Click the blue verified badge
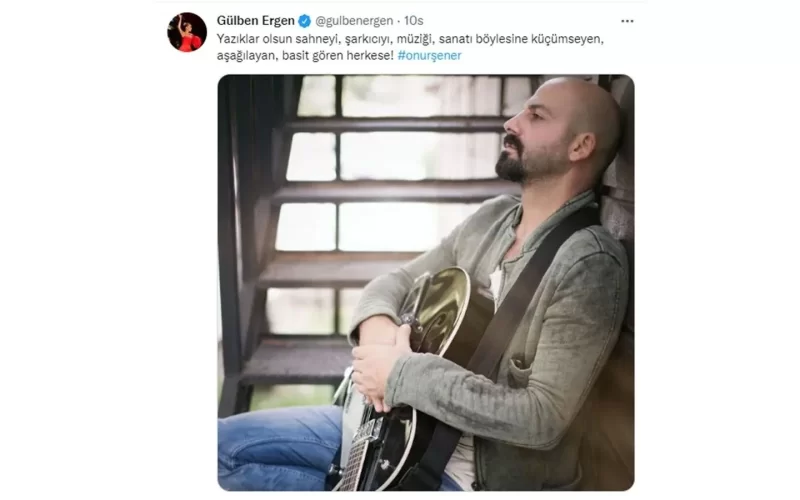The image size is (800, 500). click(x=305, y=21)
